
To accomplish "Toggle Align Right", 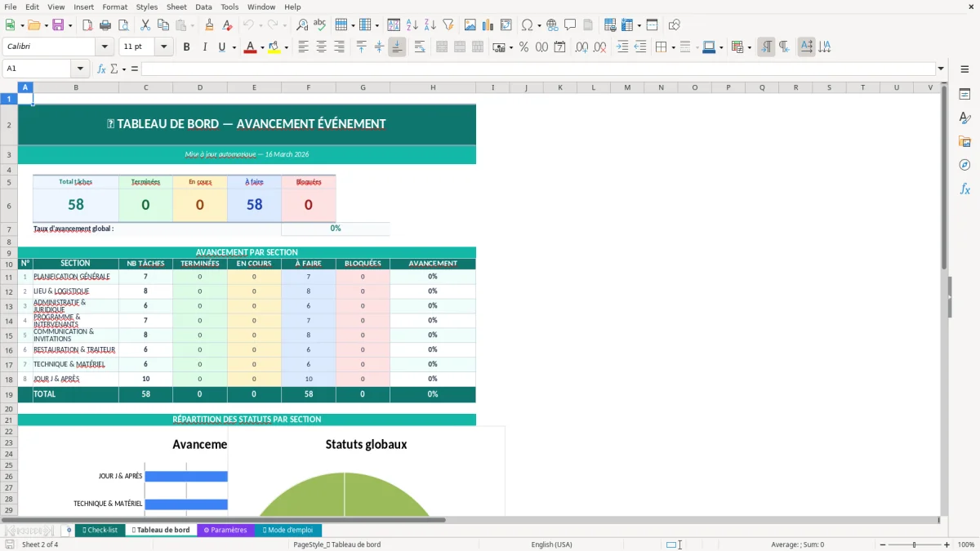I will coord(338,47).
